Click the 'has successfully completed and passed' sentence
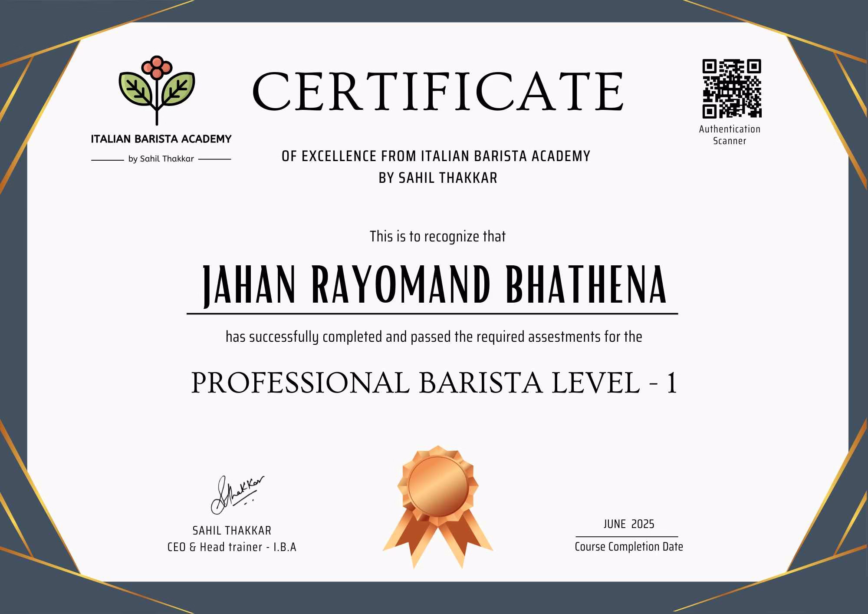 [x=434, y=337]
